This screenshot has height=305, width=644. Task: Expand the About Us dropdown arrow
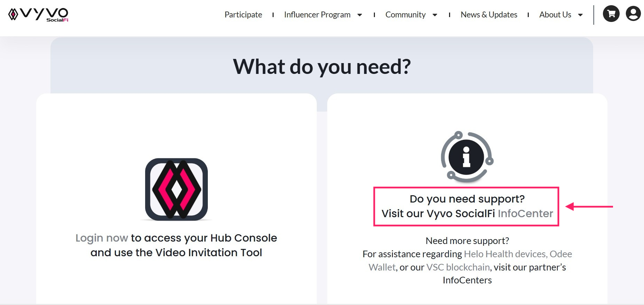coord(580,15)
